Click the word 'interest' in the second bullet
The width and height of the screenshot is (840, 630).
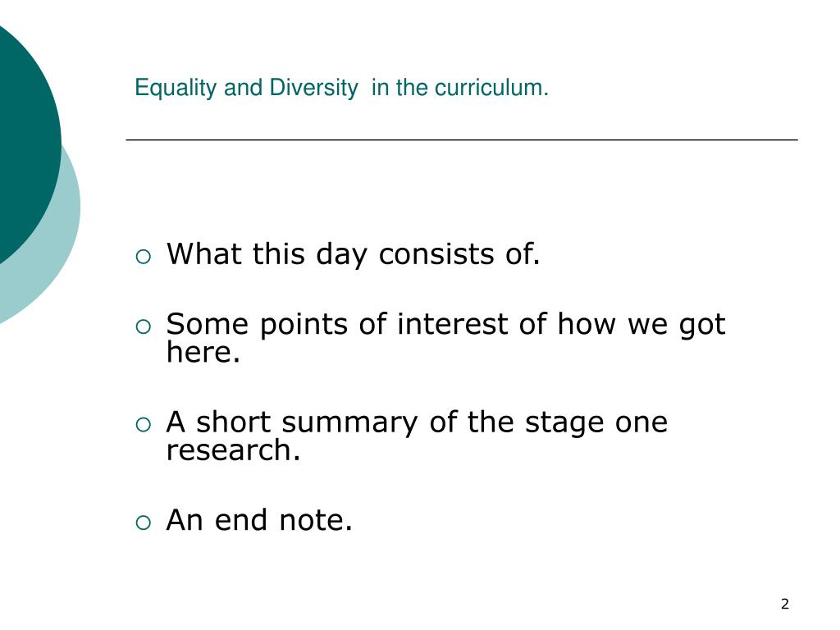click(452, 324)
